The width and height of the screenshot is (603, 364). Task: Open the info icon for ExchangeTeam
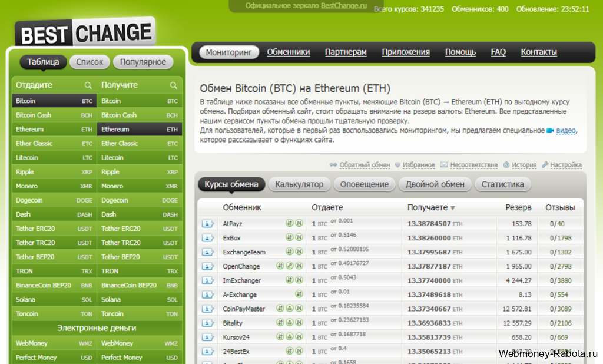point(207,252)
